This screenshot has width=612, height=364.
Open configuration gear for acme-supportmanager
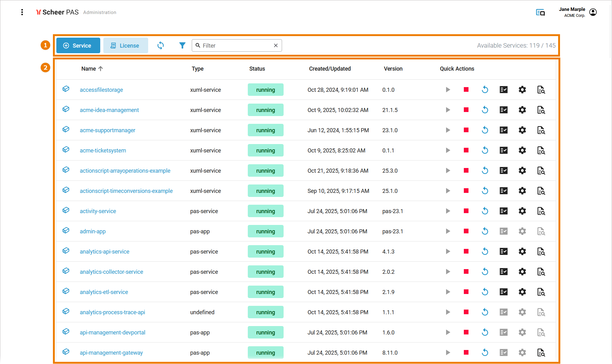pyautogui.click(x=522, y=130)
